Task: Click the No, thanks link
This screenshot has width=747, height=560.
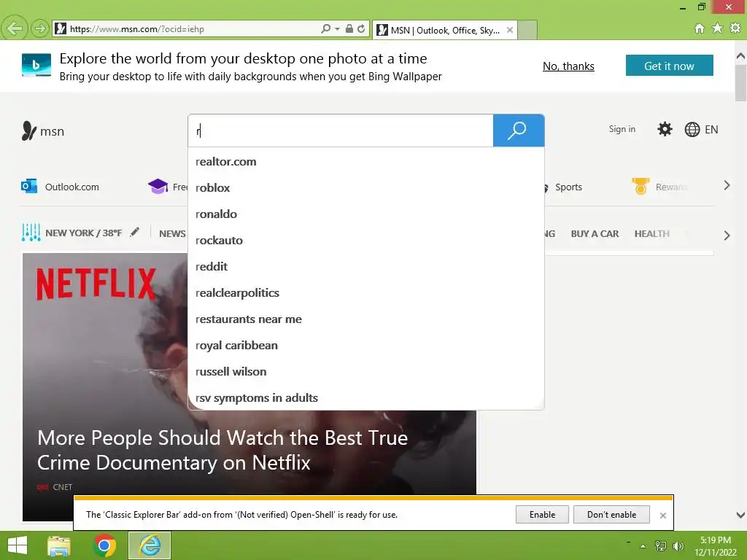Action: pyautogui.click(x=568, y=66)
